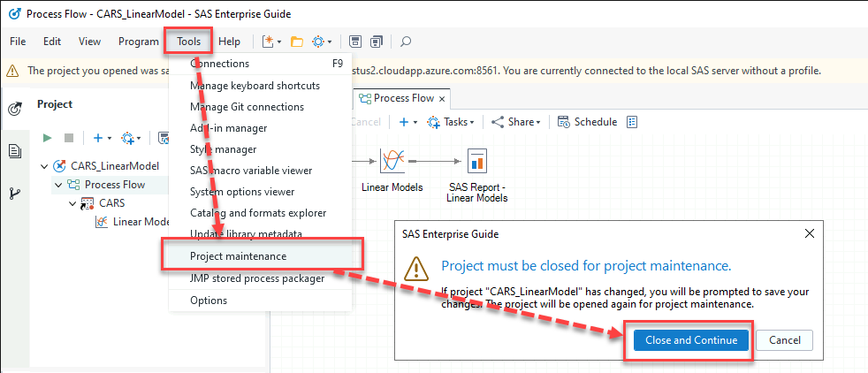The height and width of the screenshot is (373, 868).
Task: Open the Linear Models node in process flow
Action: pos(392,160)
